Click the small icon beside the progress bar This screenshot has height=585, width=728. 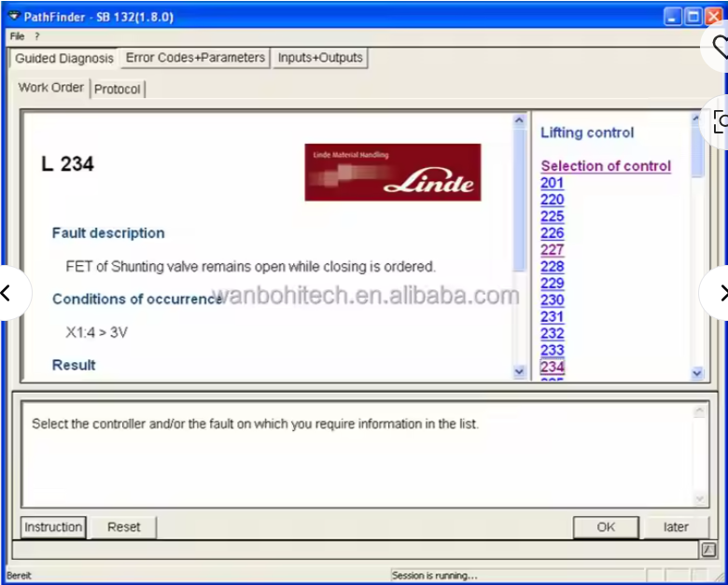point(708,550)
